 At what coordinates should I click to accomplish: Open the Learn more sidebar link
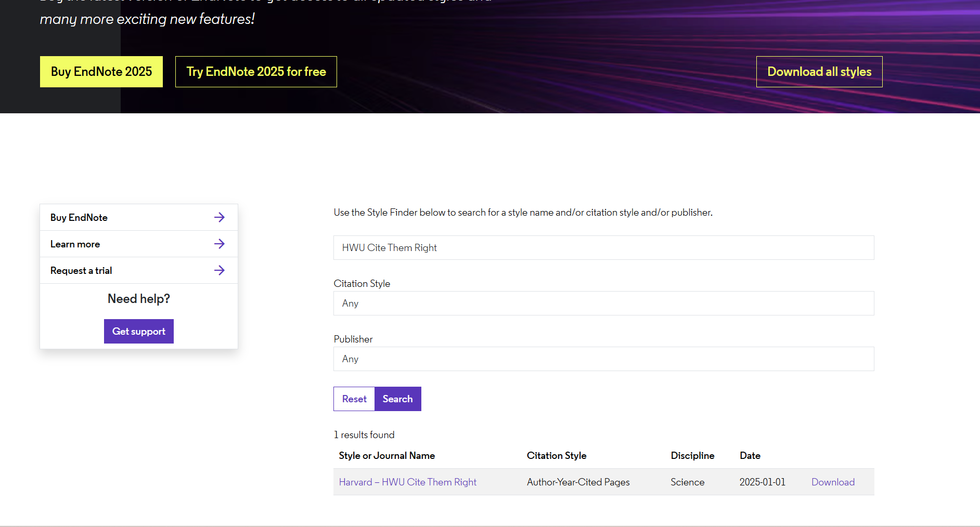pyautogui.click(x=139, y=244)
